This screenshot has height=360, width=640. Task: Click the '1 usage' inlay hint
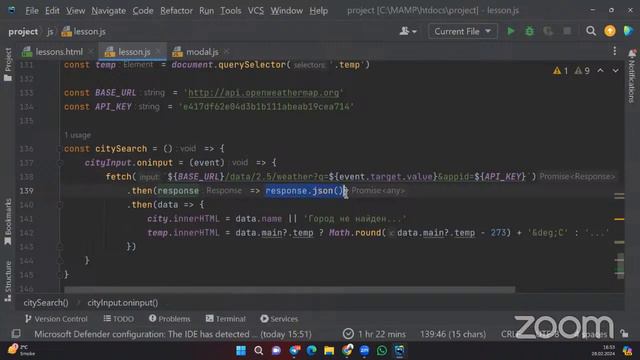pyautogui.click(x=78, y=135)
